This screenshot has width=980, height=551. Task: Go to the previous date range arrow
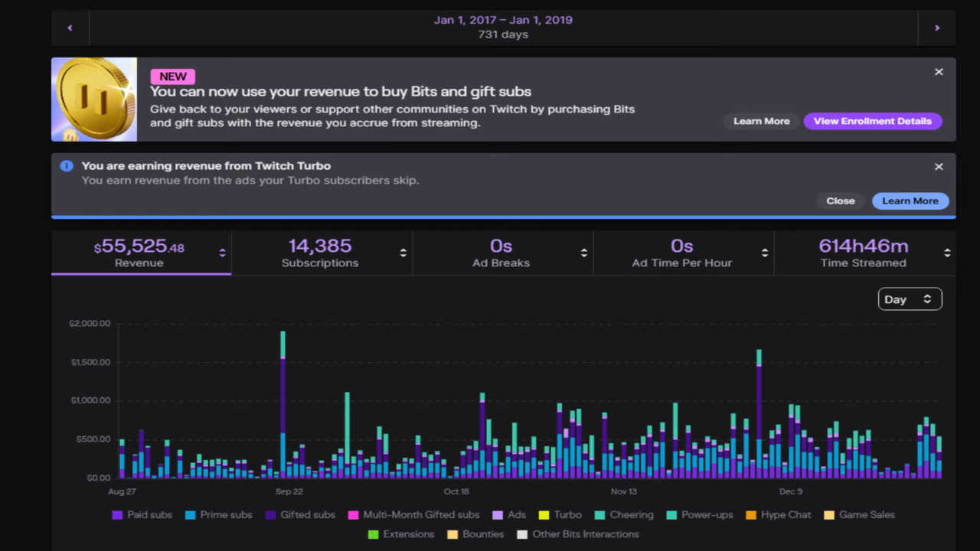[x=70, y=28]
